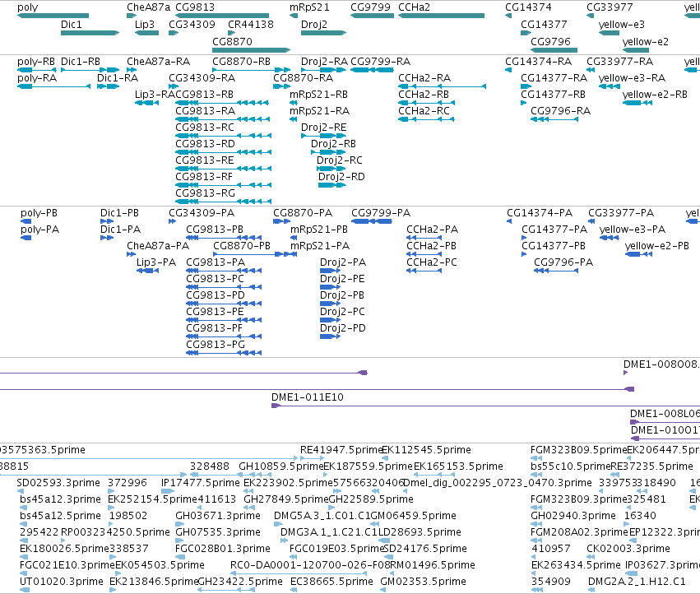This screenshot has width=700, height=594.
Task: Select the RC0-DA0001-120700-026-F08 feature
Action: 299,573
